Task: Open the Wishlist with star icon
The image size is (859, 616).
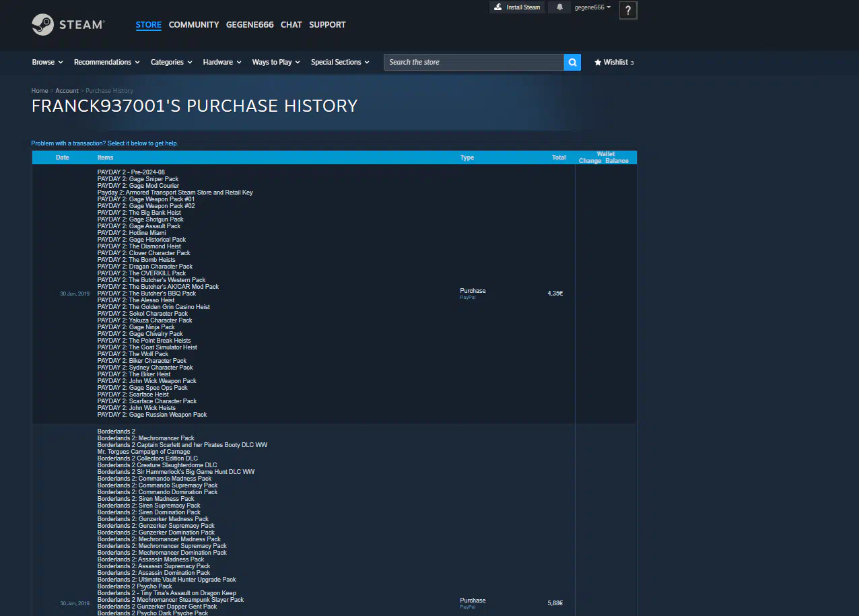Action: pos(613,62)
